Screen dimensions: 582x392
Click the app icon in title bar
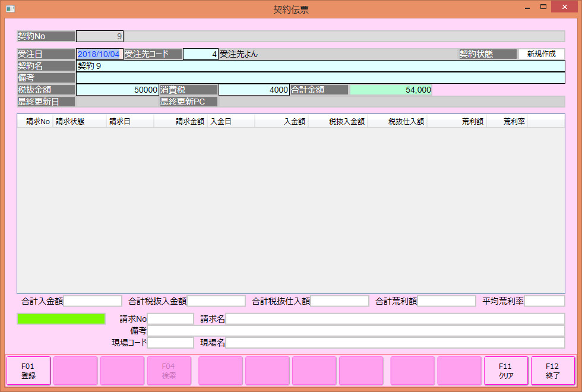pyautogui.click(x=10, y=9)
